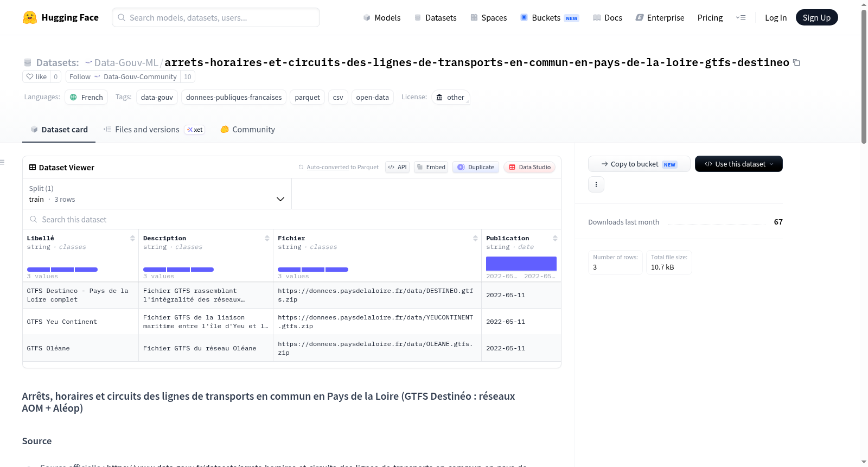Click the Data-Gouv-ML organization avatar icon
The width and height of the screenshot is (868, 467).
88,62
